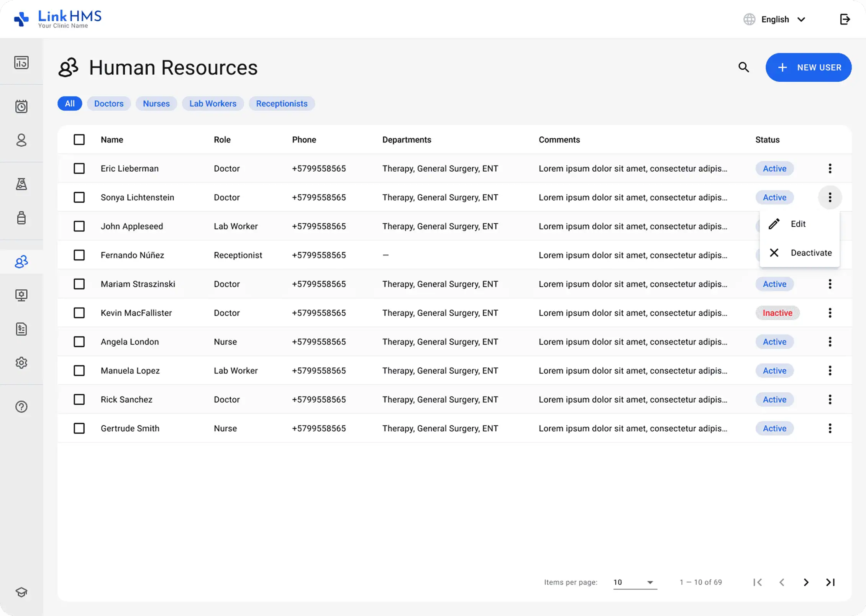Click the logout icon in header

[845, 19]
